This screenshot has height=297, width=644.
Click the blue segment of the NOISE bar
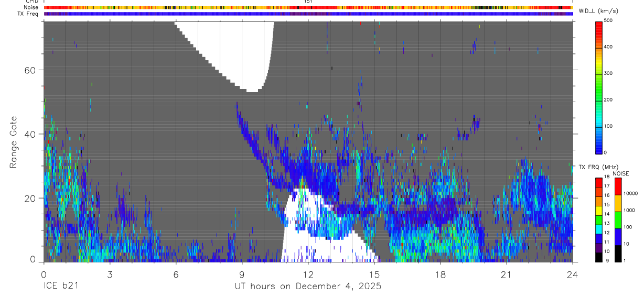click(618, 236)
